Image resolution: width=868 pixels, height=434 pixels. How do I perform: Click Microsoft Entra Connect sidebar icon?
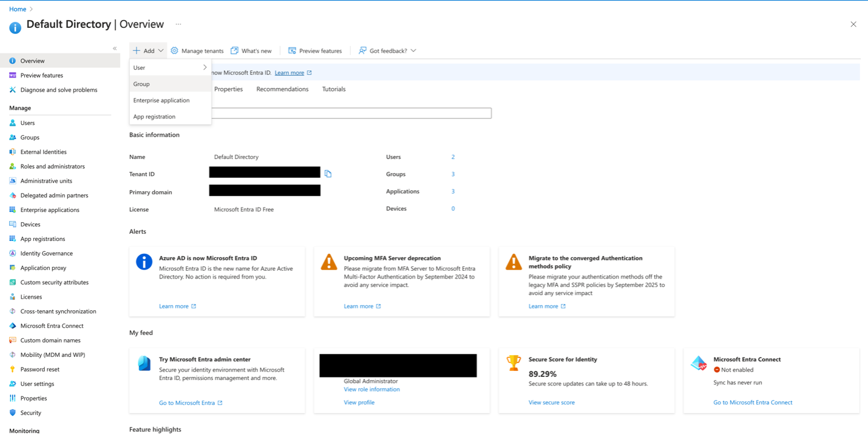point(13,326)
